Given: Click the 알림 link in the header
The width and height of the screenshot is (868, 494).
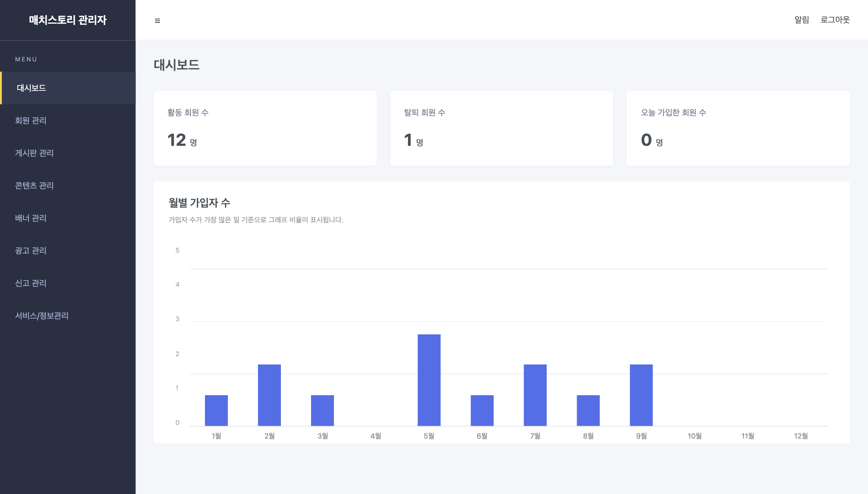Looking at the screenshot, I should 802,20.
